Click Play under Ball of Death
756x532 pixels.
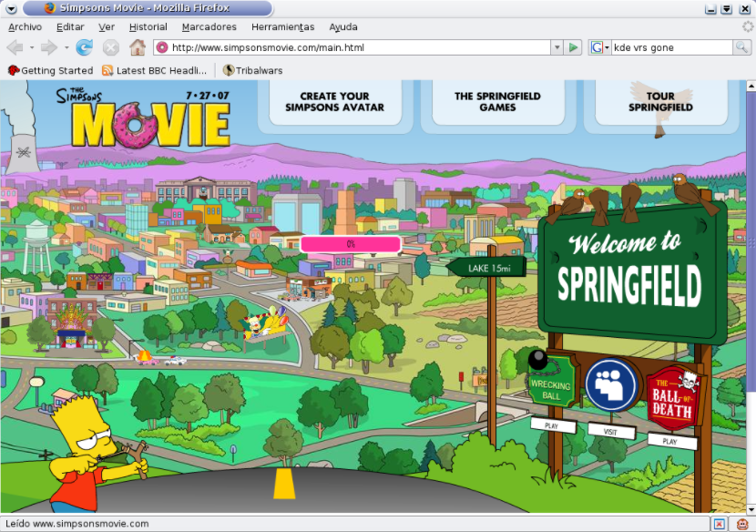point(671,441)
